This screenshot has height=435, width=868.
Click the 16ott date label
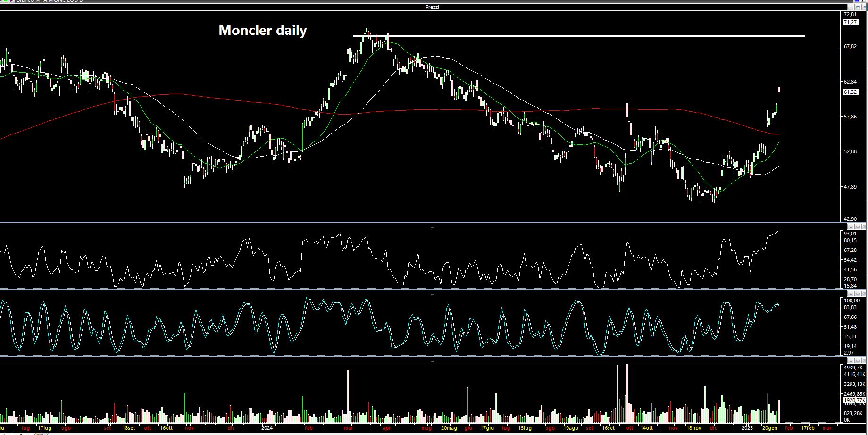pos(166,428)
